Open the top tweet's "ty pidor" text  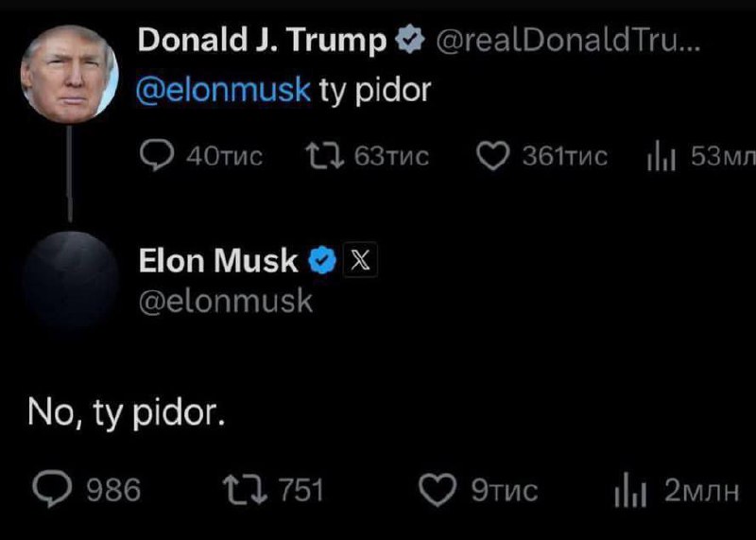pos(375,90)
